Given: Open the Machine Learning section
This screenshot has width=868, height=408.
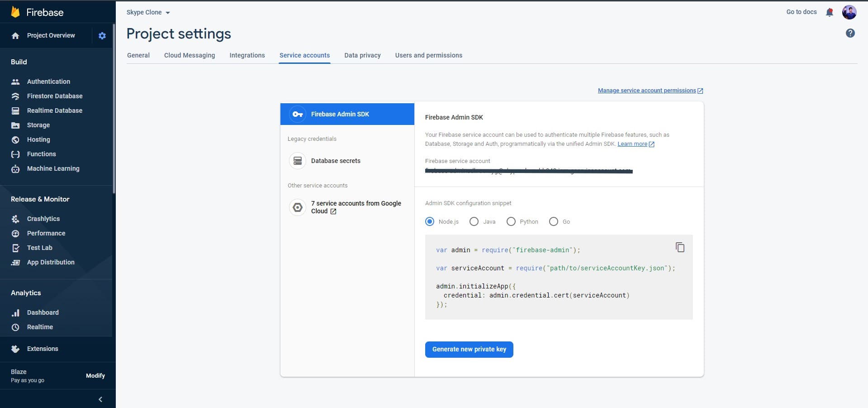Looking at the screenshot, I should point(53,168).
